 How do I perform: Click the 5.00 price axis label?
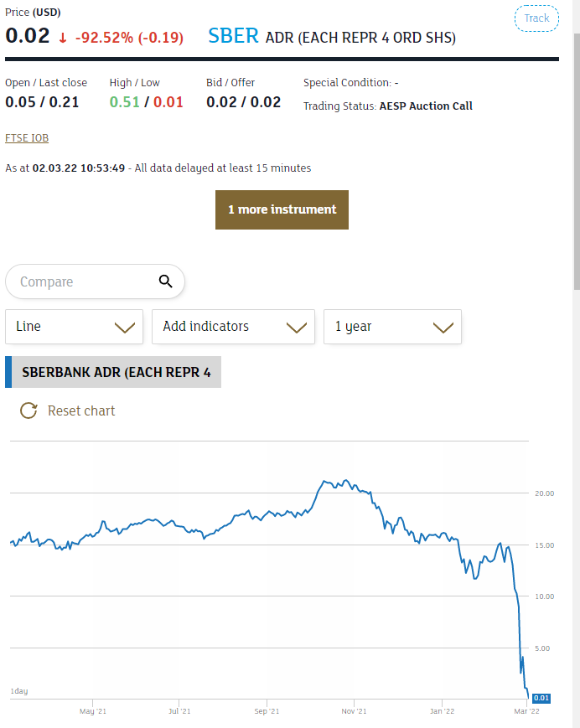click(542, 648)
